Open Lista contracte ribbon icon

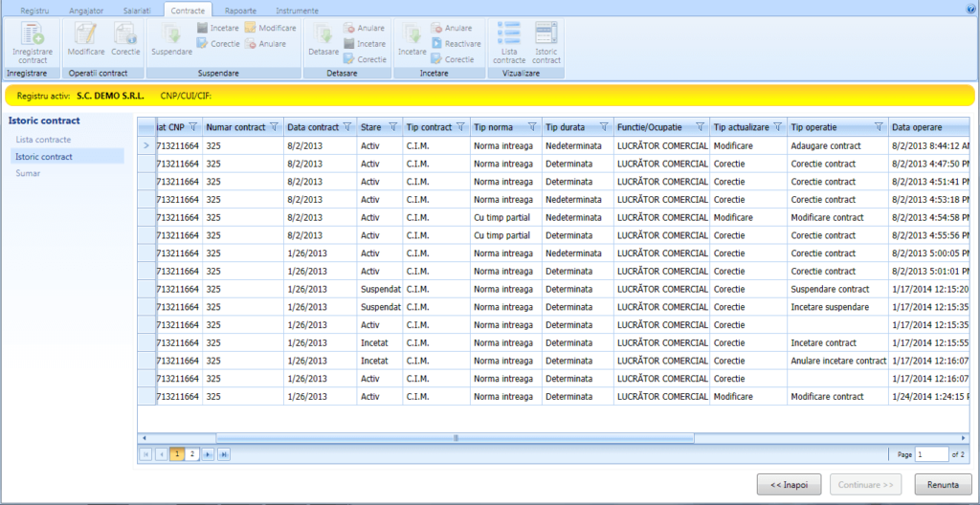[509, 43]
